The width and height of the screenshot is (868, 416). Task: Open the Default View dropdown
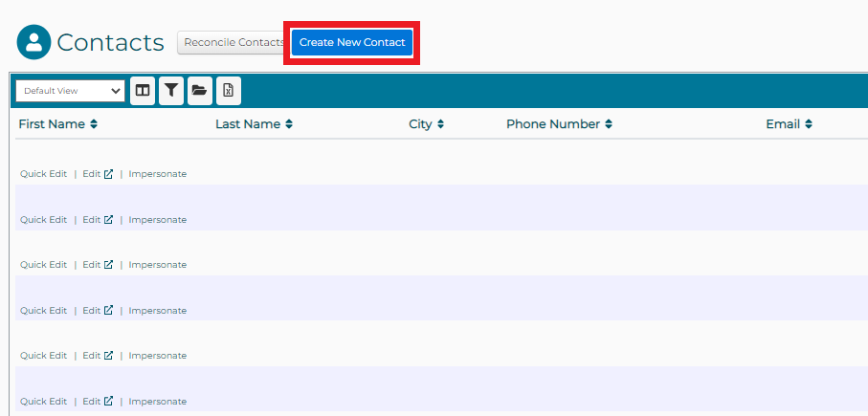[71, 91]
